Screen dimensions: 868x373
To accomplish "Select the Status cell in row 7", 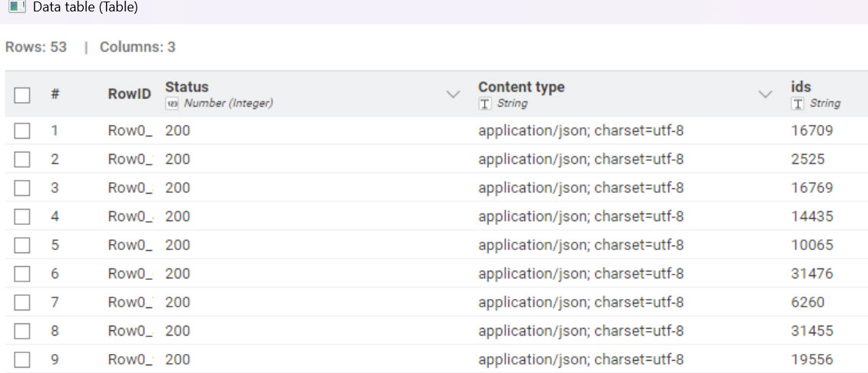I will click(x=178, y=302).
